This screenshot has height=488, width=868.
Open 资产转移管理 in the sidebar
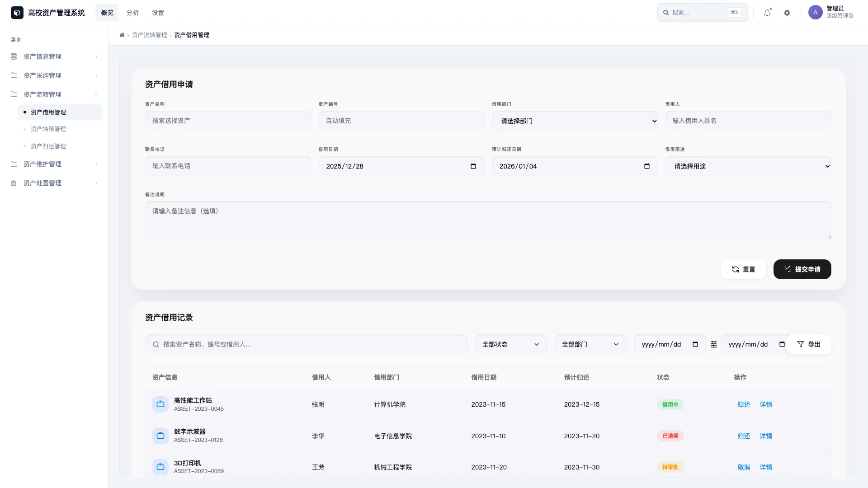pos(48,129)
